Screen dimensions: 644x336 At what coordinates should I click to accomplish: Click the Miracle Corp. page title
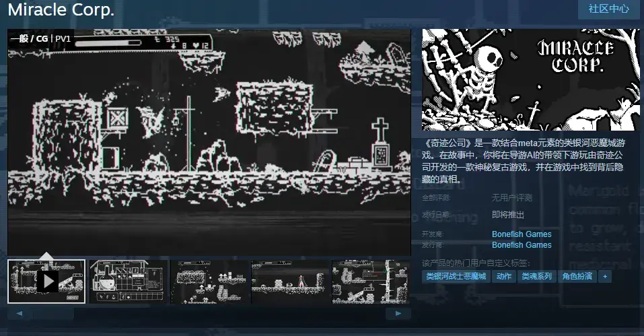pyautogui.click(x=61, y=10)
